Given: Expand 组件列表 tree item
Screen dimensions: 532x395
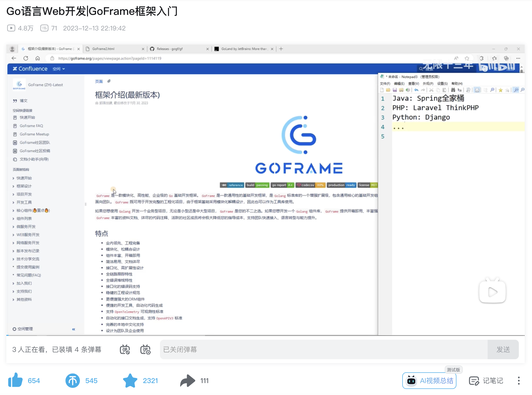Looking at the screenshot, I should (x=22, y=218).
